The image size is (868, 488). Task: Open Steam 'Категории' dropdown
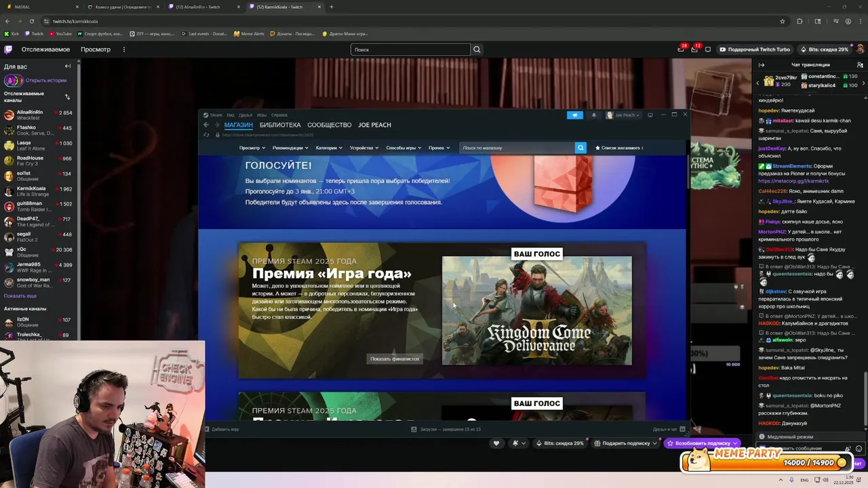[329, 148]
